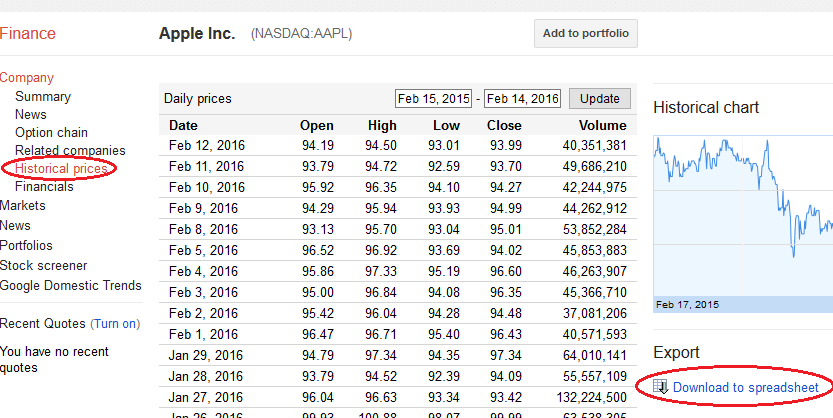Select Option chain in sidebar
The image size is (833, 418).
pyautogui.click(x=51, y=133)
